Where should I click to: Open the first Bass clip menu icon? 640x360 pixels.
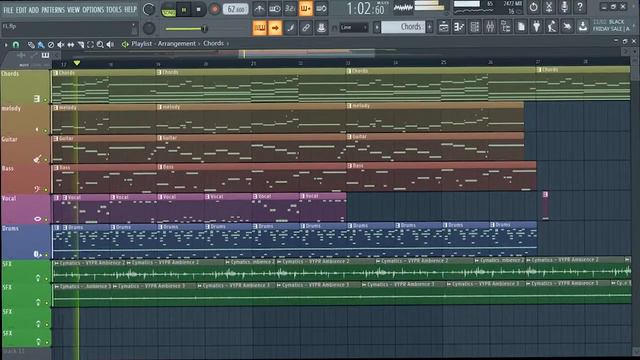point(56,167)
